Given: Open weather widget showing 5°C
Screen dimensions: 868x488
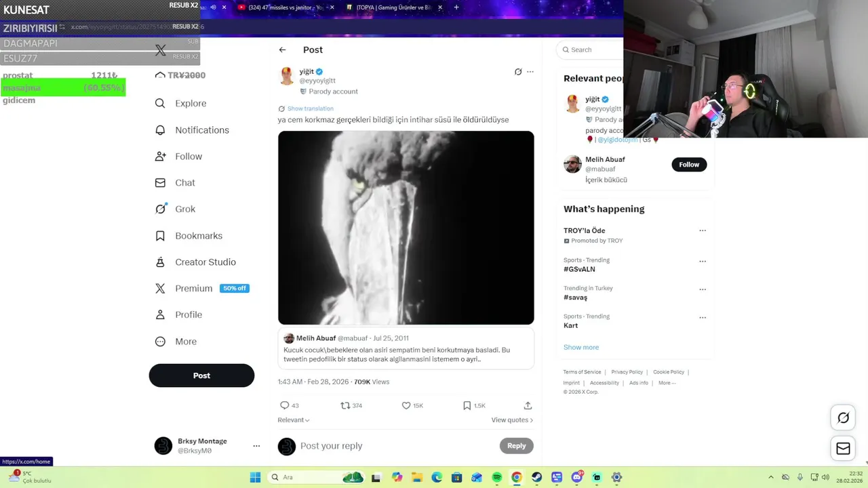Looking at the screenshot, I should (x=31, y=477).
